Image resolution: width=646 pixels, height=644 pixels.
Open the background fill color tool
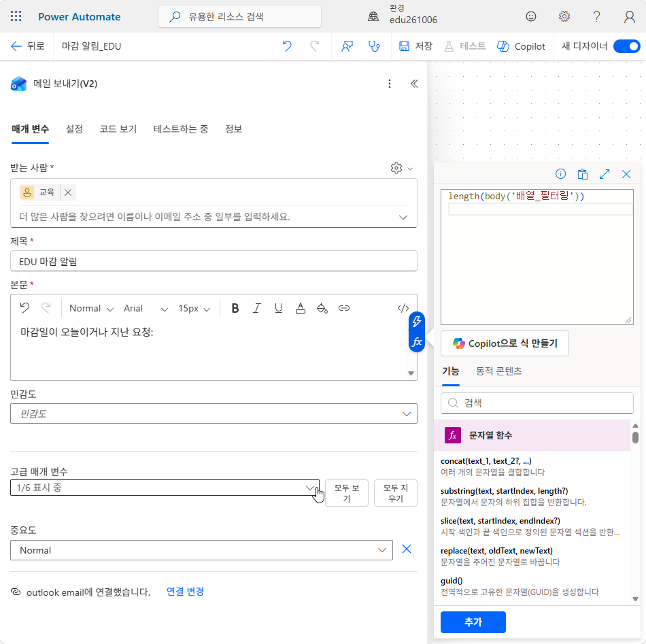tap(322, 308)
